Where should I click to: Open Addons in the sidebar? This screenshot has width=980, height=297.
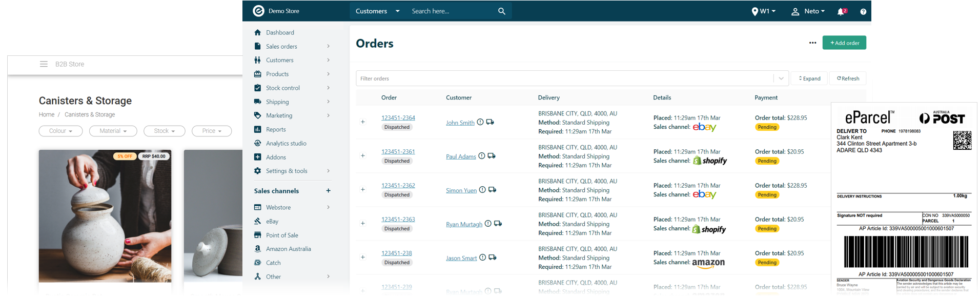(276, 157)
